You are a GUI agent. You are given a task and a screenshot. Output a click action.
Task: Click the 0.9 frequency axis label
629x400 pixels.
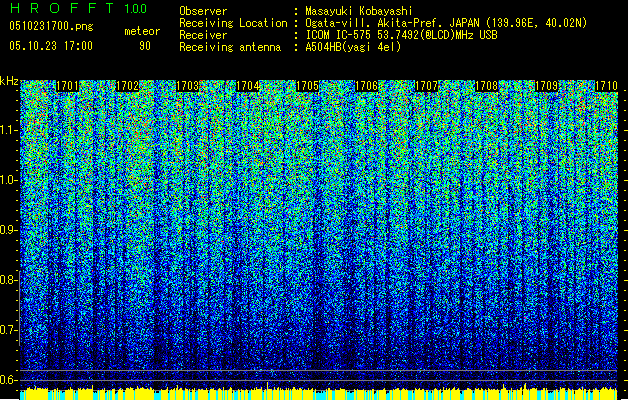(9, 230)
